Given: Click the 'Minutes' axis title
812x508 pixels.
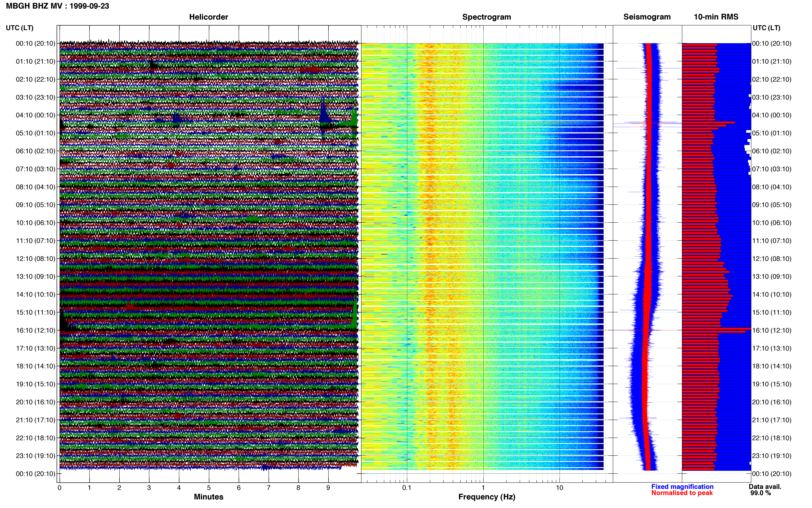Looking at the screenshot, I should pyautogui.click(x=209, y=497).
